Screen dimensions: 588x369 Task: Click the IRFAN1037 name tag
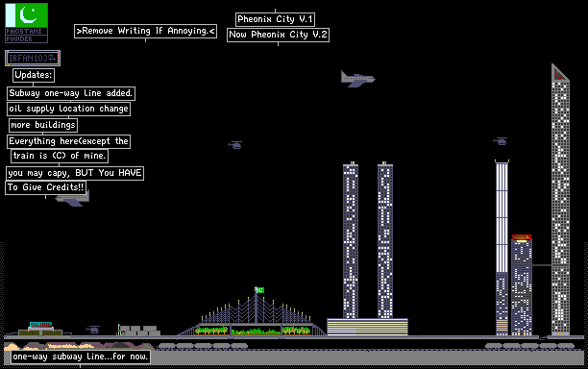click(x=33, y=58)
